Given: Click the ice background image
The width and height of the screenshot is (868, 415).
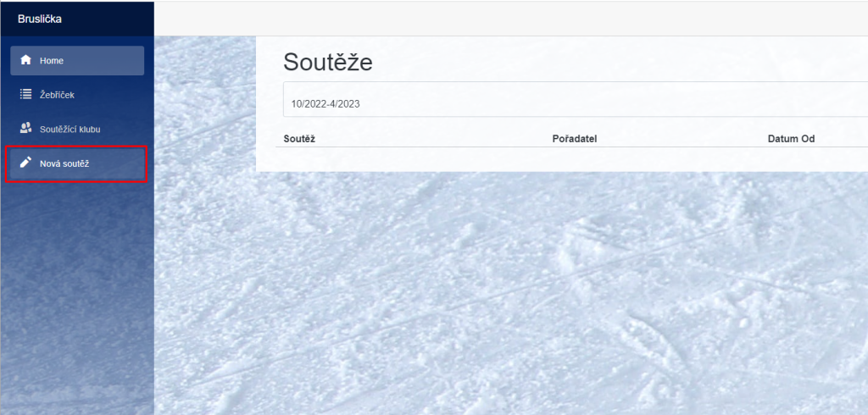Looking at the screenshot, I should 511,293.
